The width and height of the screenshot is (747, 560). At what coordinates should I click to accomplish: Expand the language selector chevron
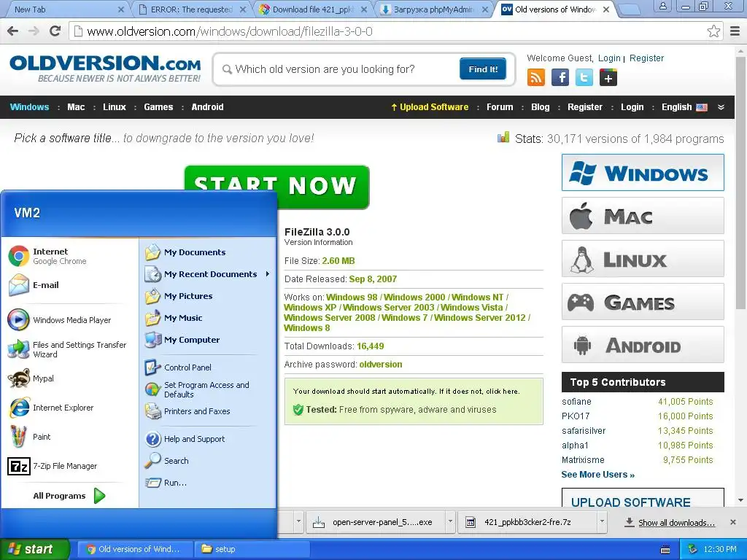(721, 107)
